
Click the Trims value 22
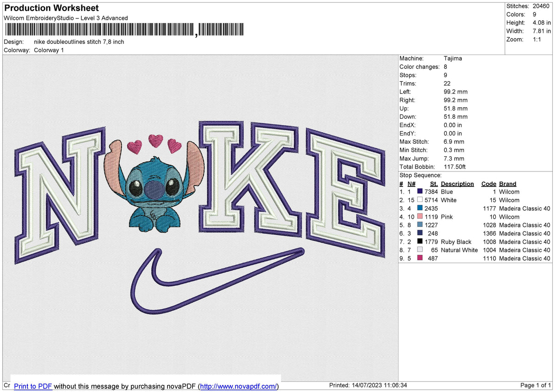[x=447, y=83]
